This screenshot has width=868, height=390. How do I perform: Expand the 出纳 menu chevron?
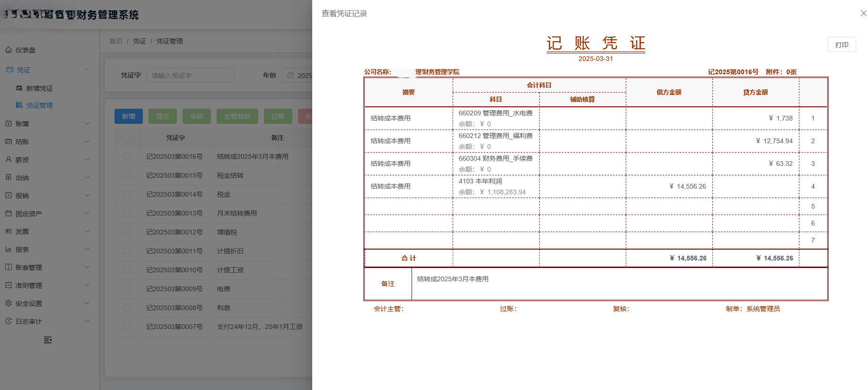point(87,177)
